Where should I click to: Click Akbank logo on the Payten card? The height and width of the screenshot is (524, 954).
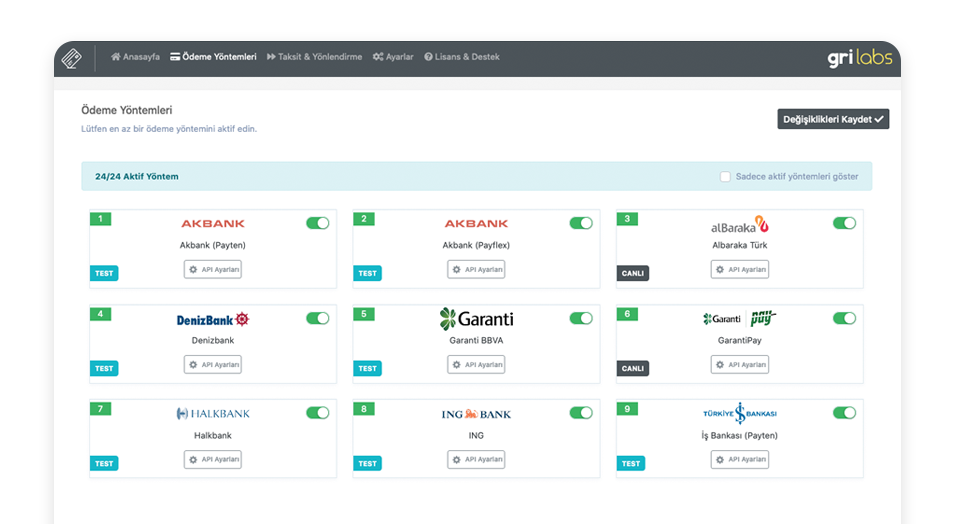tap(213, 223)
